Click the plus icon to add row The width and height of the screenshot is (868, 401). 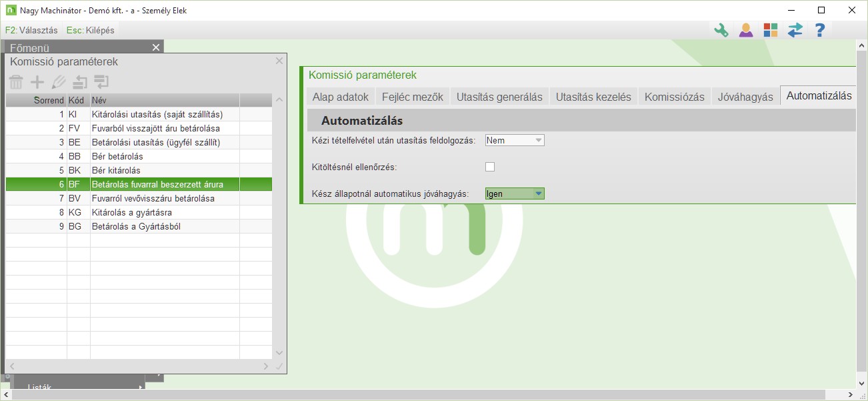pyautogui.click(x=37, y=82)
